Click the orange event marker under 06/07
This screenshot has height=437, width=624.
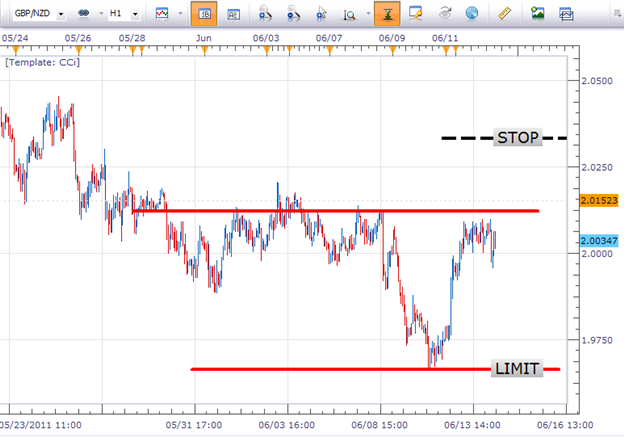click(330, 50)
